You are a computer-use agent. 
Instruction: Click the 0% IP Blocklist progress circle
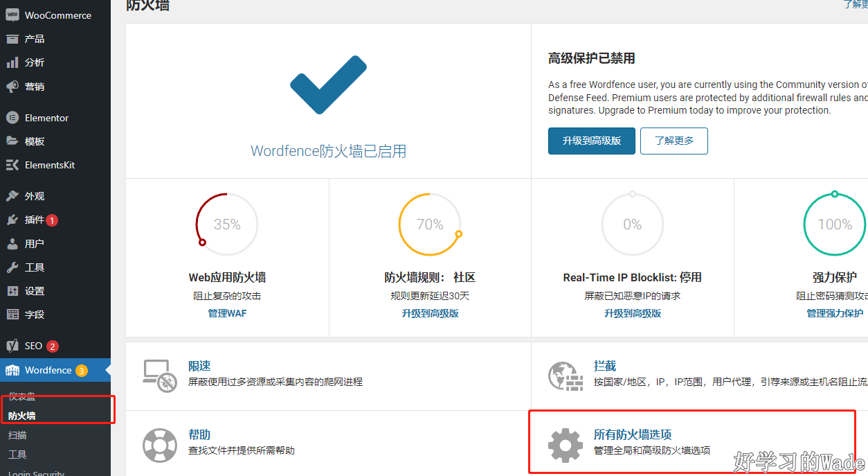633,224
